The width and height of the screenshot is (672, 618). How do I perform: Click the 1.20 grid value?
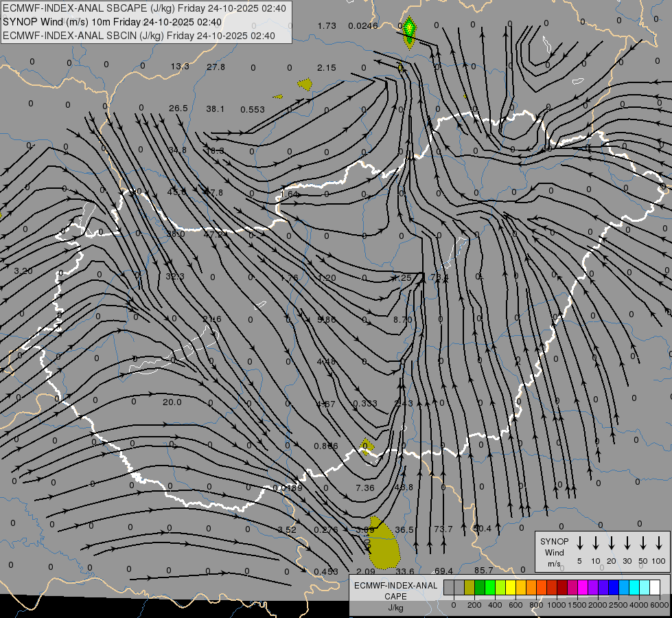pos(327,278)
